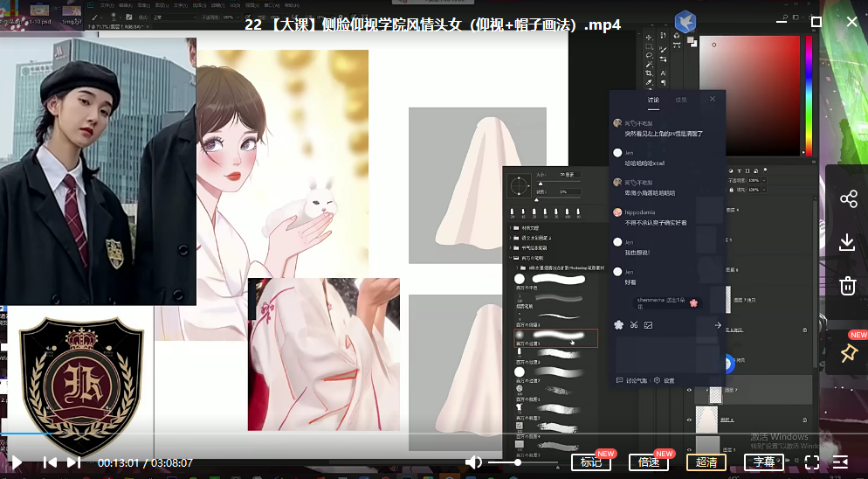
Task: Skip to the next video
Action: point(73,462)
